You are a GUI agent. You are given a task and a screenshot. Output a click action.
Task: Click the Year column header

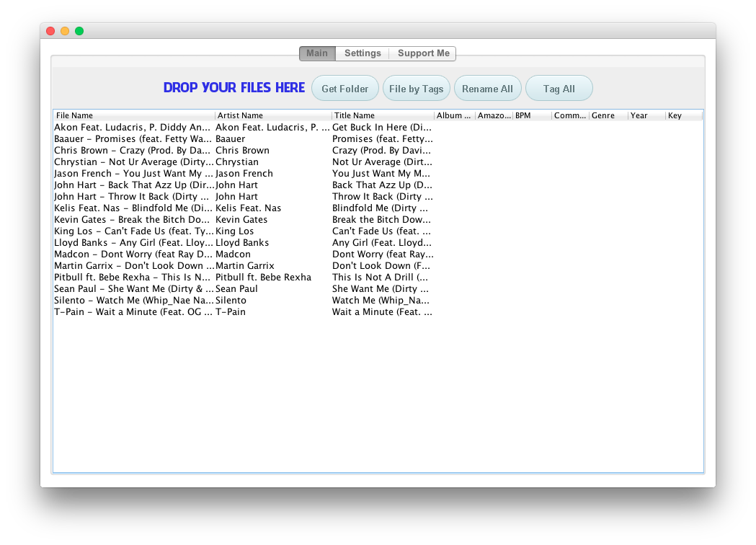646,115
